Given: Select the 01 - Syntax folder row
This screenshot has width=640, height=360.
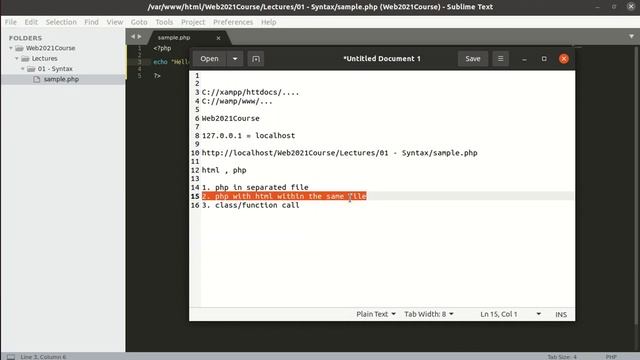Looking at the screenshot, I should click(x=63, y=69).
